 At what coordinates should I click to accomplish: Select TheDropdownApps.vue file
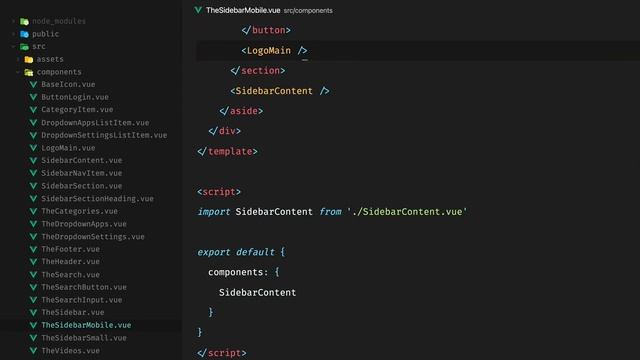(84, 224)
